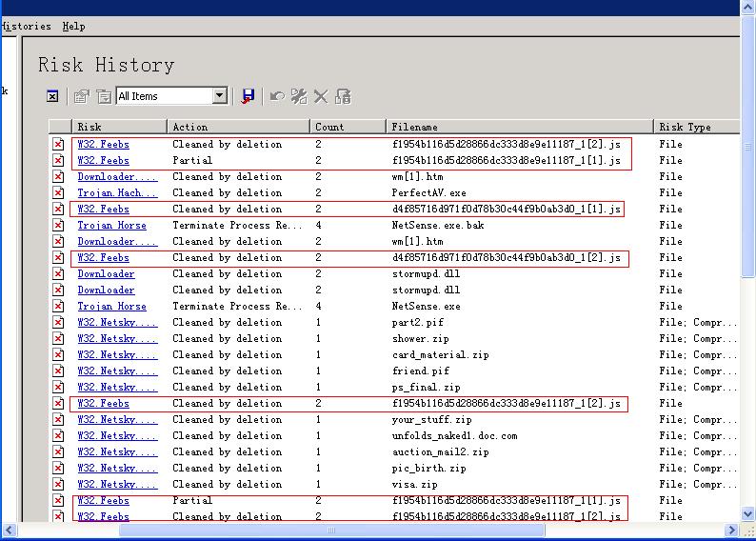This screenshot has height=541, width=756.
Task: Open the All Items dropdown
Action: pos(220,96)
